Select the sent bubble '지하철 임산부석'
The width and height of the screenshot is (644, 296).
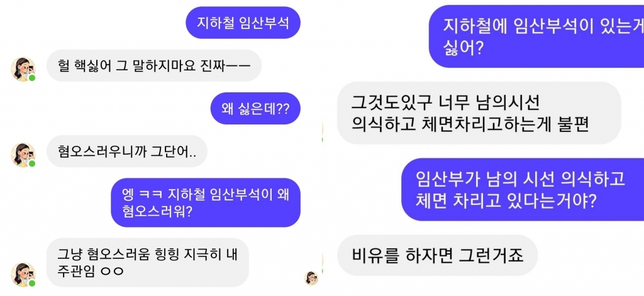pos(243,23)
